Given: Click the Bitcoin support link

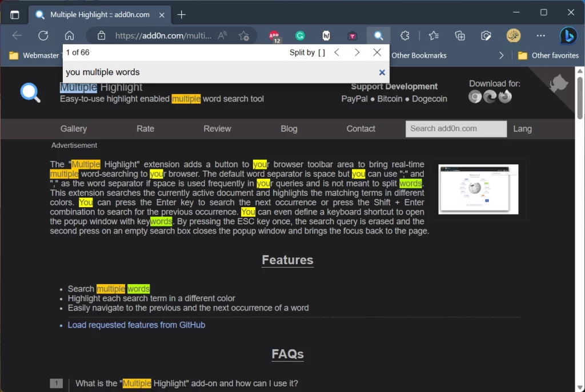Looking at the screenshot, I should pyautogui.click(x=390, y=99).
